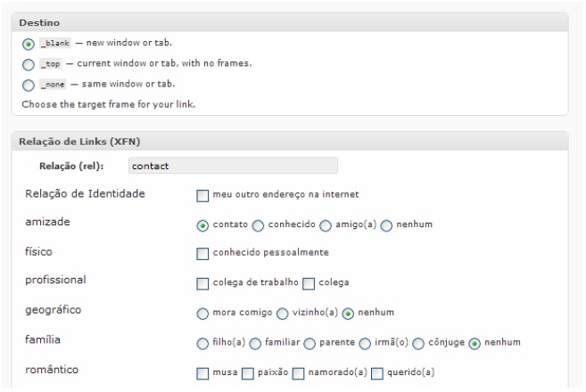Select 'nenhum' in the amizade row
Screen dimensions: 586x392
(x=386, y=225)
